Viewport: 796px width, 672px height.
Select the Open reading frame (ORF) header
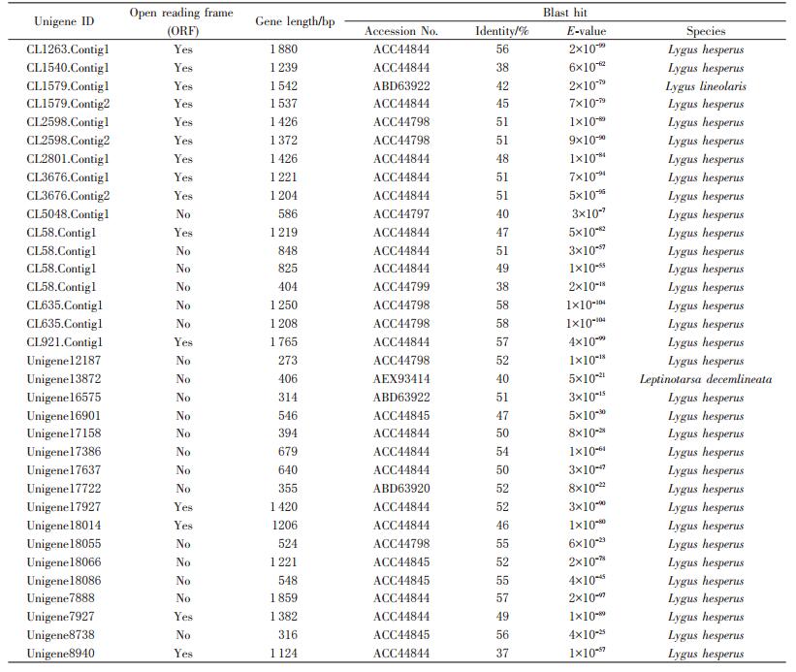point(182,21)
